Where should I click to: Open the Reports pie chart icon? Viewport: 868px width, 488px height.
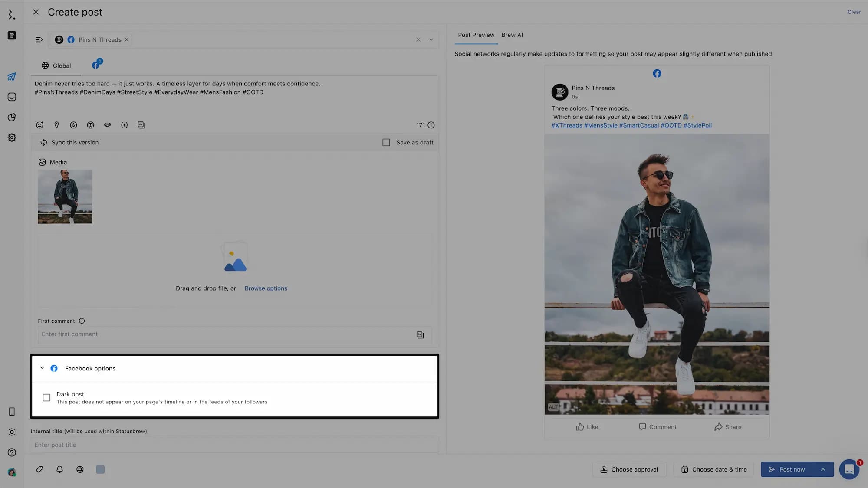(12, 117)
